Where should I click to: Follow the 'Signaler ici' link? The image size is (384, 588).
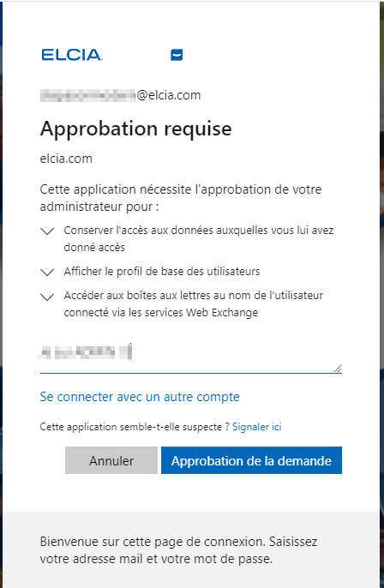tap(257, 427)
